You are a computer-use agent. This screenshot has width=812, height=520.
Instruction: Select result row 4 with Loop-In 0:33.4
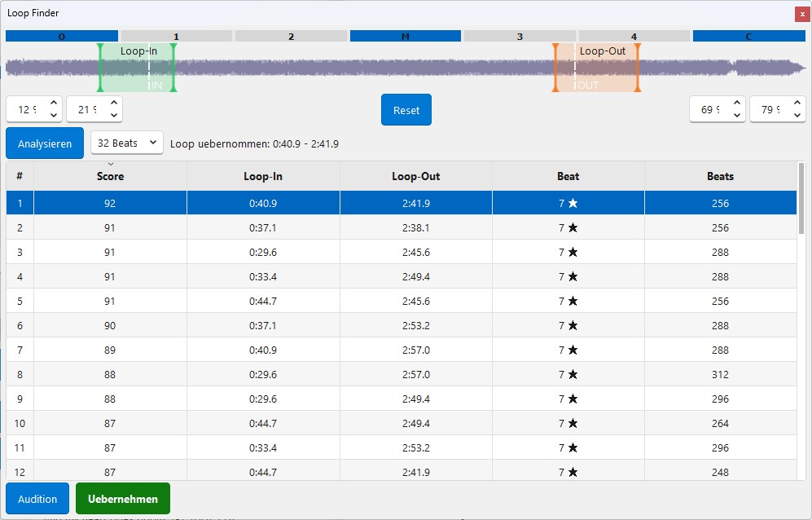[x=263, y=277]
